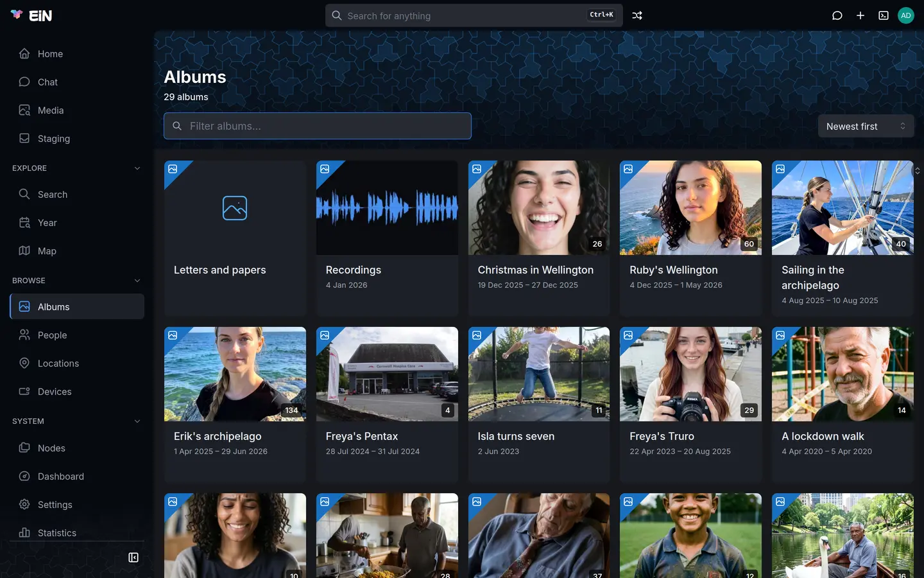Click the Dashboard gauge icon in the sidebar
924x578 pixels.
click(x=24, y=476)
